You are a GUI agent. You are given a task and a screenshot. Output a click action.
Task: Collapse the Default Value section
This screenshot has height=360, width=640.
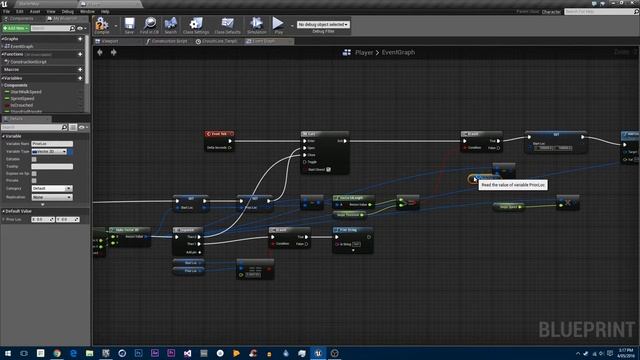tap(3, 211)
